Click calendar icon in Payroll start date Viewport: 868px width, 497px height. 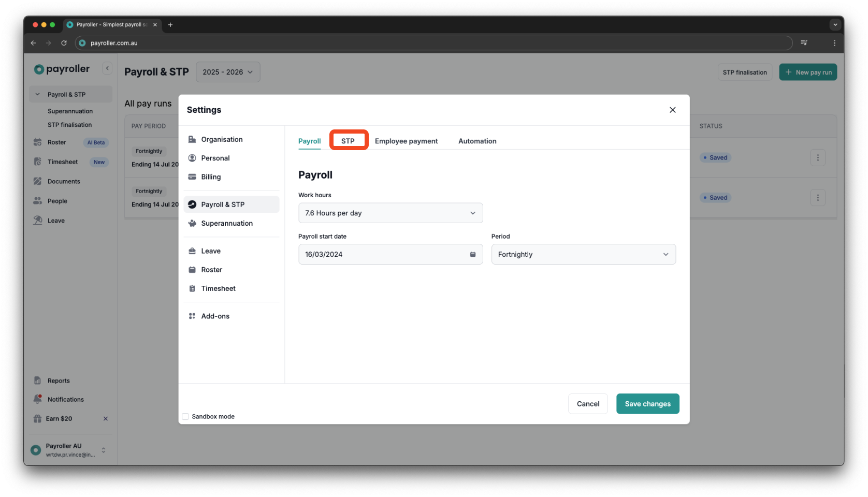pos(472,254)
